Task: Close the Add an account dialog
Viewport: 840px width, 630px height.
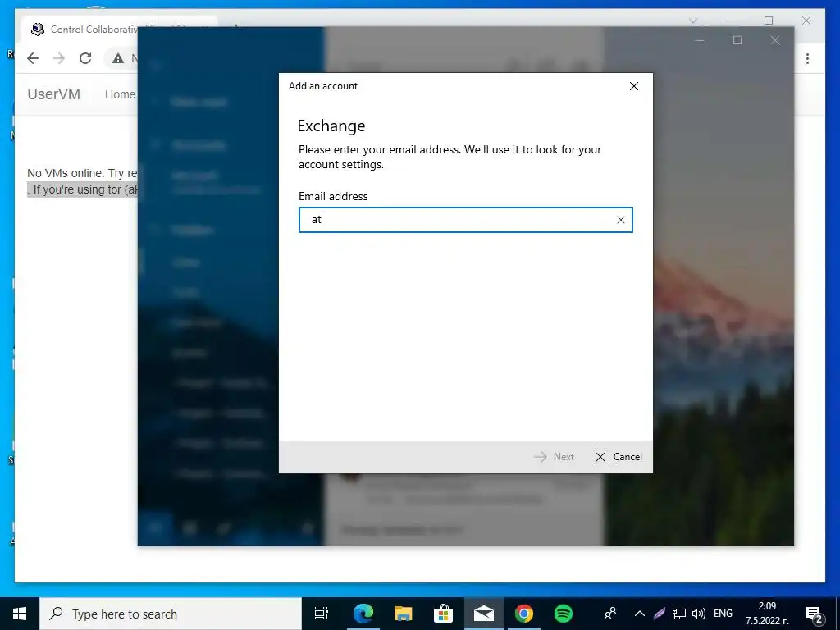Action: point(634,86)
